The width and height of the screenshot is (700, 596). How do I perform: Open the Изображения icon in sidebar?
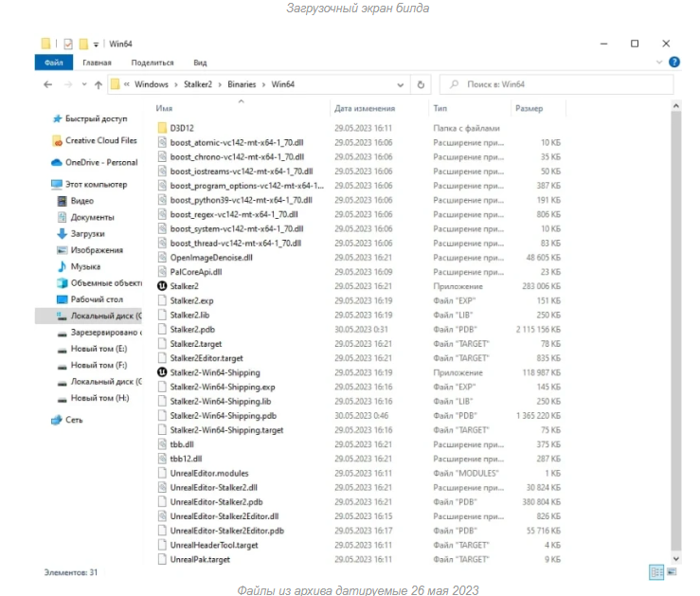pyautogui.click(x=63, y=250)
